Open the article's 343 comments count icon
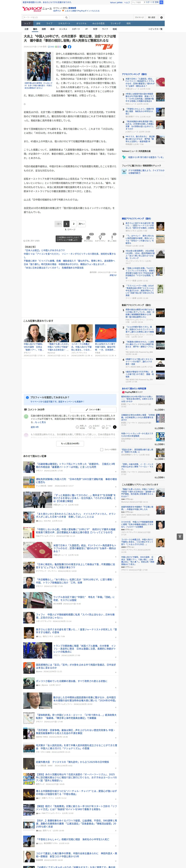Viewport: 186px width, 868px height. 51,47
